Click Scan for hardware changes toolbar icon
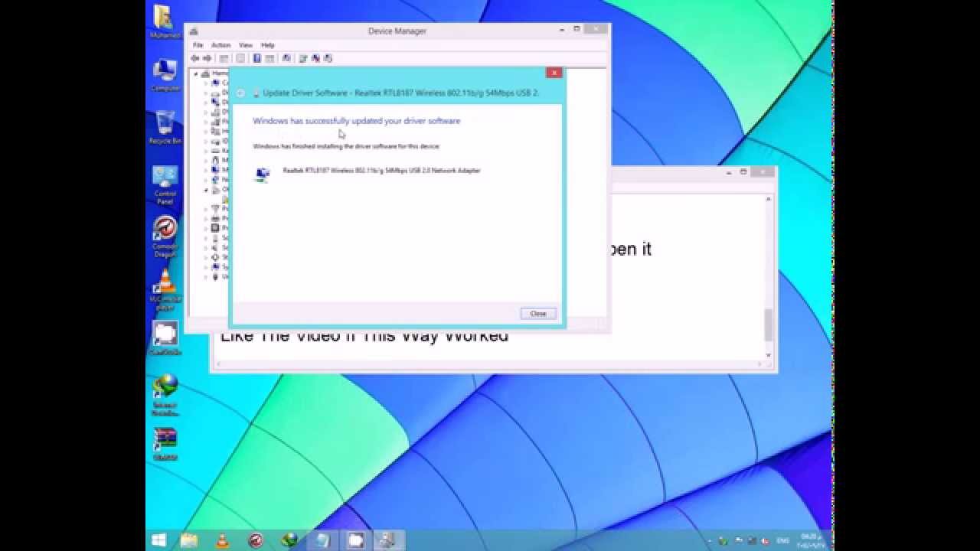The height and width of the screenshot is (551, 980). 286,58
